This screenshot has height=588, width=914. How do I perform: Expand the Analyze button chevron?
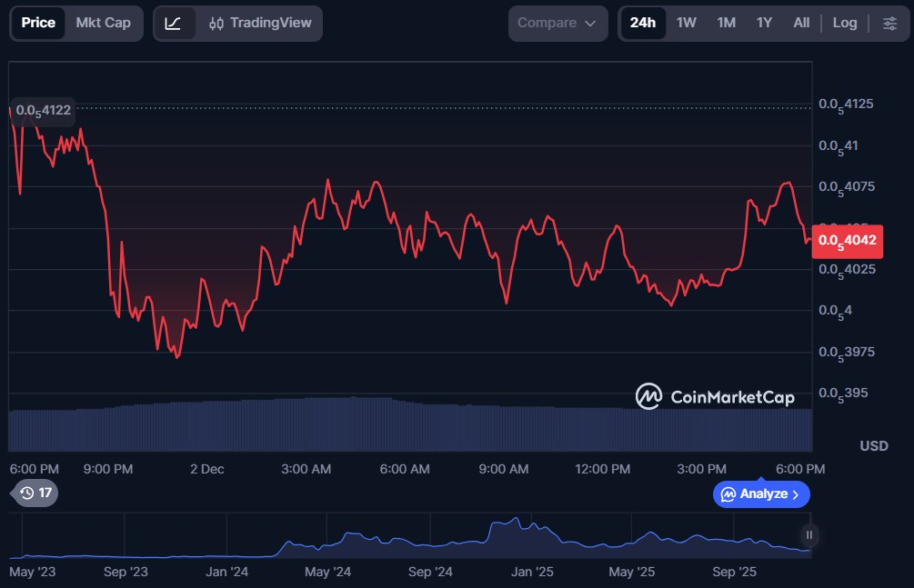tap(796, 494)
